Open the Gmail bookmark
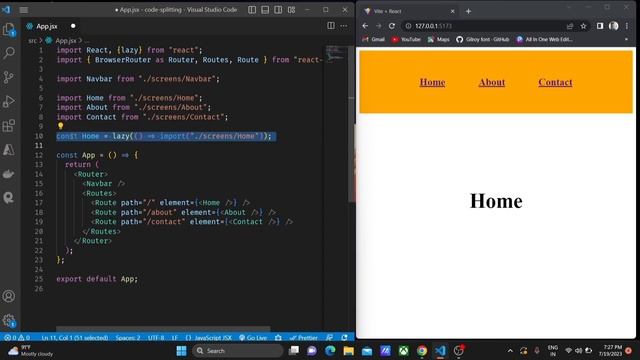 coord(373,40)
